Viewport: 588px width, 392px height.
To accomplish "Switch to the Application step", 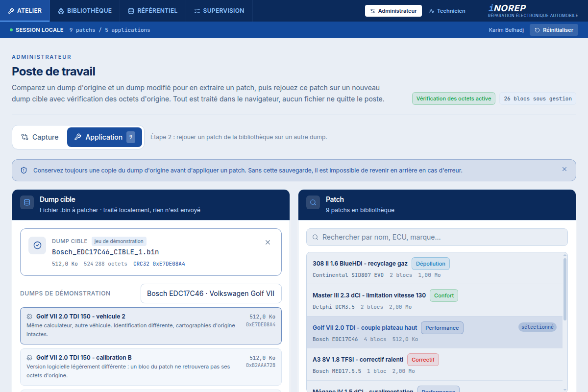I will (x=104, y=137).
